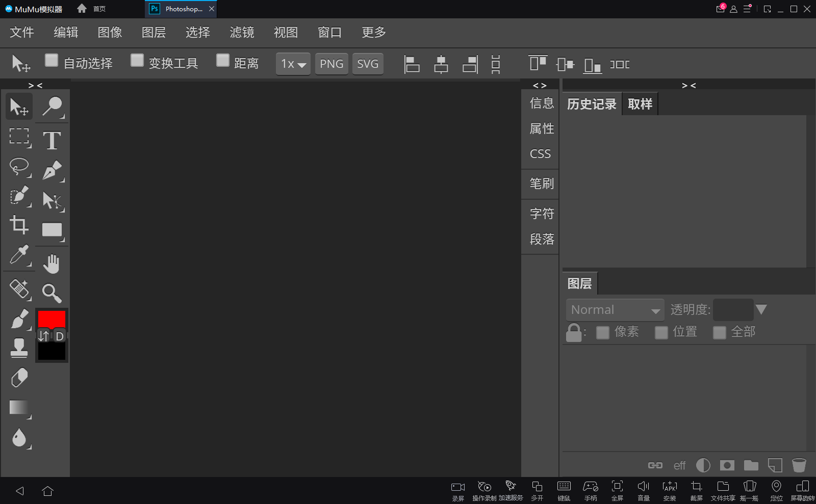Image resolution: width=816 pixels, height=504 pixels.
Task: Click the red foreground color swatch
Action: coord(52,319)
